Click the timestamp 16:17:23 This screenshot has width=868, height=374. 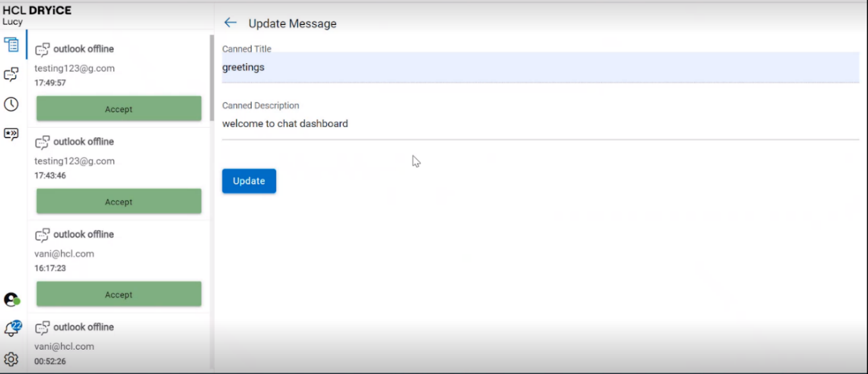[x=50, y=269]
